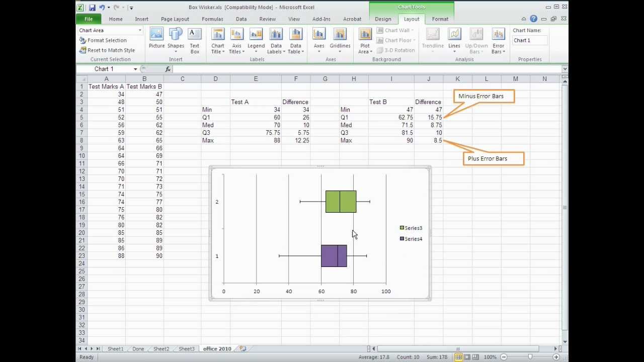Select Series3 legend entry
This screenshot has height=362, width=644.
click(x=411, y=228)
